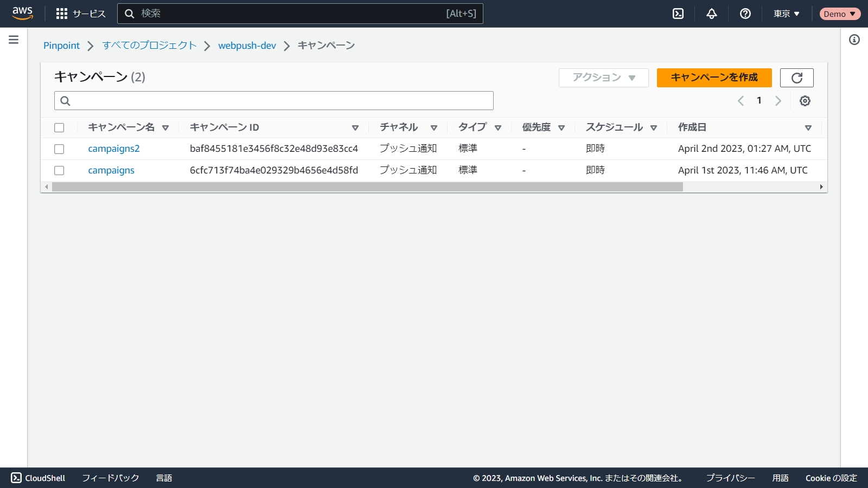
Task: Go to webpush-dev breadcrumb
Action: (x=247, y=46)
